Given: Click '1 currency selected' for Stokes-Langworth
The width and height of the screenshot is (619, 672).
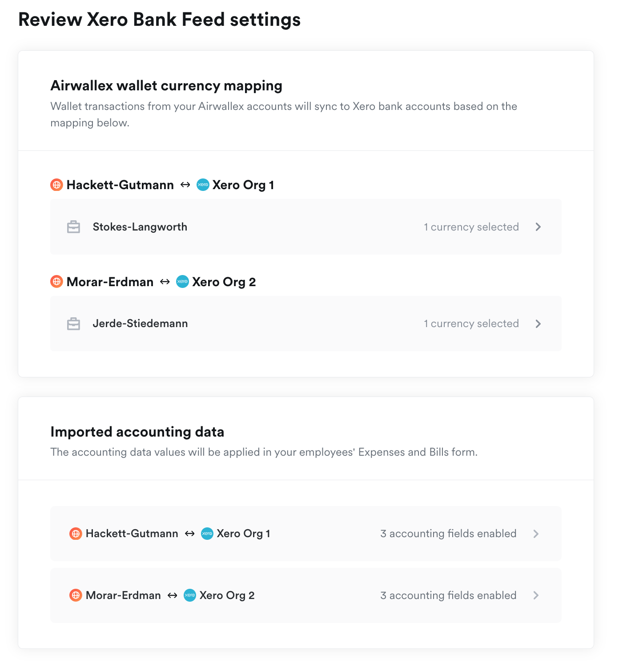Looking at the screenshot, I should click(471, 227).
